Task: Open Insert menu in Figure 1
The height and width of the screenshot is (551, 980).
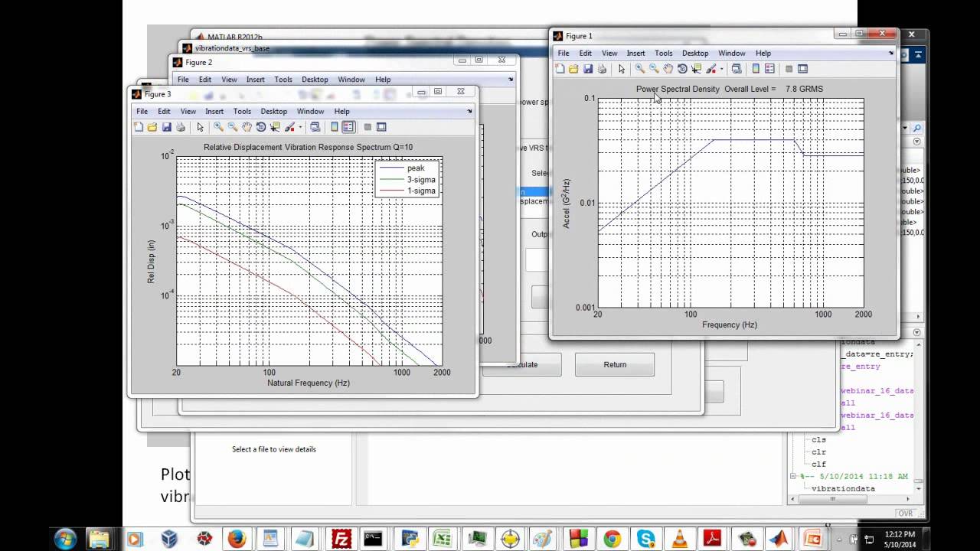Action: [635, 54]
